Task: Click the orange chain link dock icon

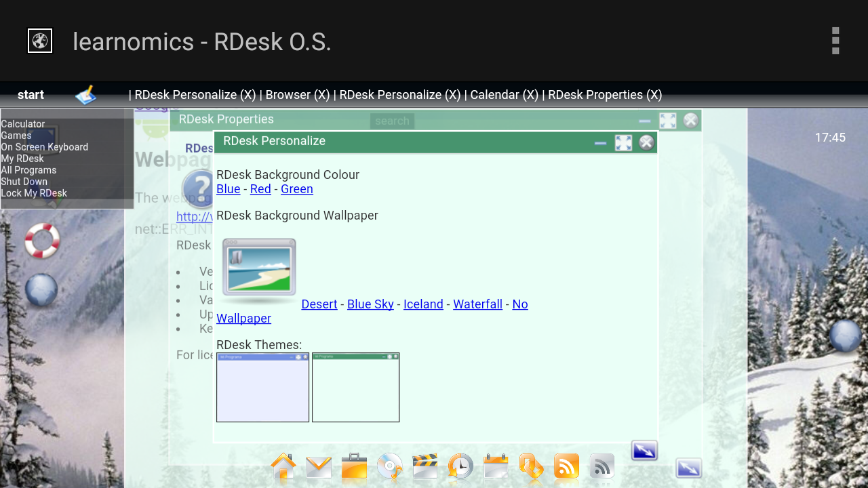Action: point(531,466)
